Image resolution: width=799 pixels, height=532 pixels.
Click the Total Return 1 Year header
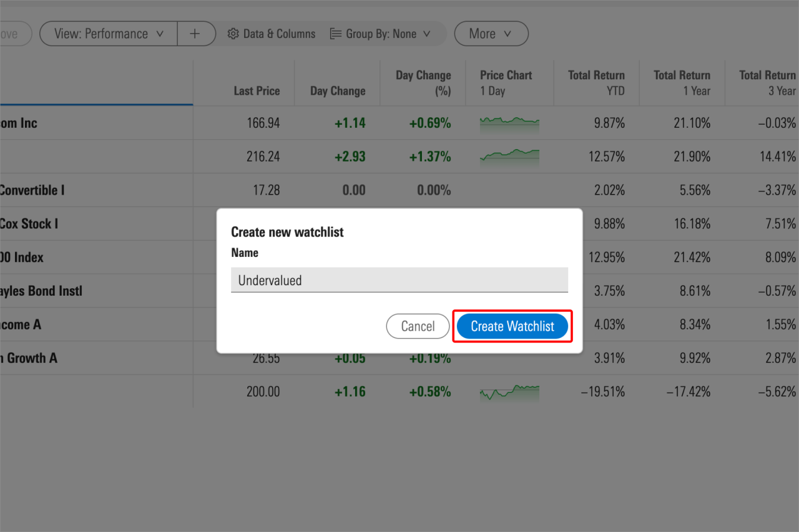(682, 82)
